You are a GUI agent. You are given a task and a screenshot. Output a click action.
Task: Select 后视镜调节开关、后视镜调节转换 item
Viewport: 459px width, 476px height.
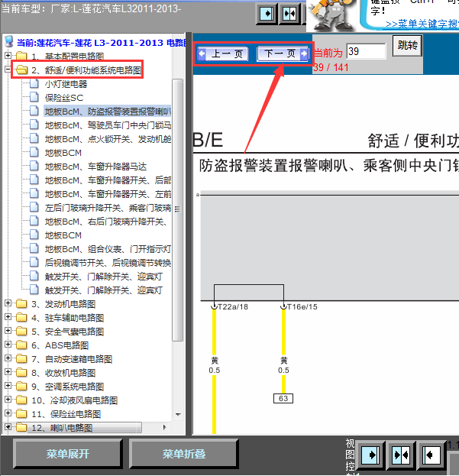click(108, 263)
